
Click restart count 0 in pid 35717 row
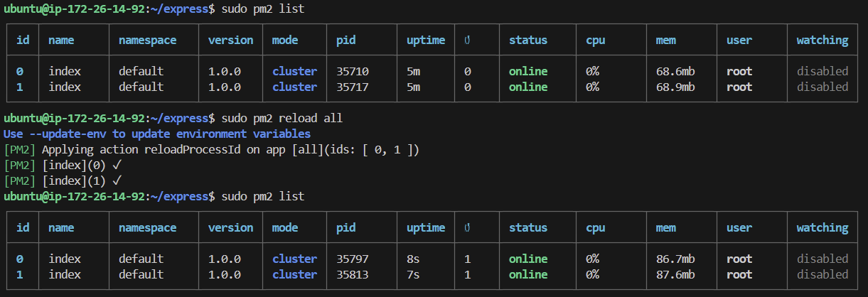coord(467,87)
